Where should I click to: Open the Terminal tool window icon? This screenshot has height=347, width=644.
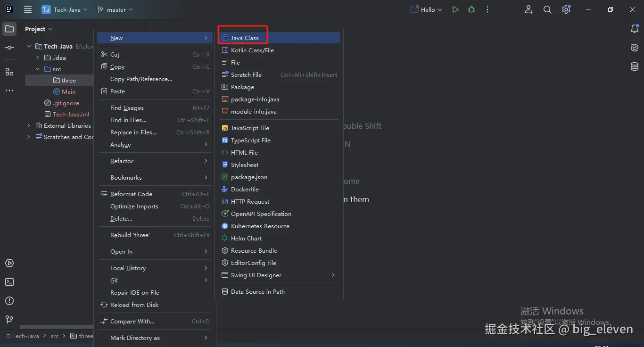9,282
